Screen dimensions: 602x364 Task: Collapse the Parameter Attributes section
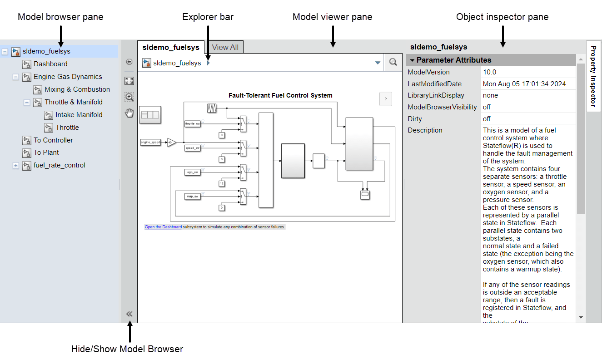(413, 60)
